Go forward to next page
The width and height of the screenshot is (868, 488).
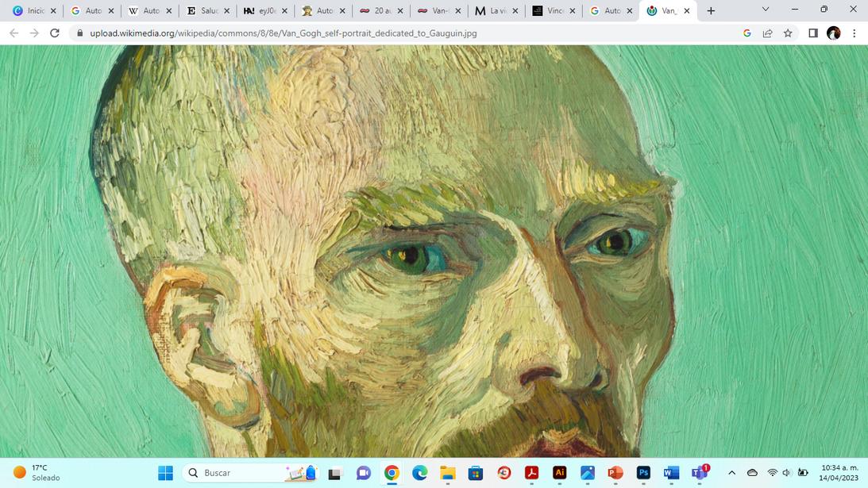(34, 33)
